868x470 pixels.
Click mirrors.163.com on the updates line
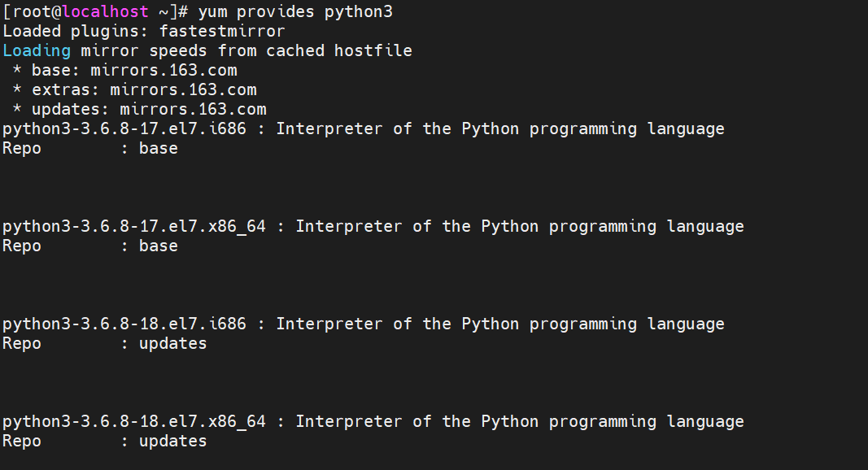pyautogui.click(x=193, y=110)
